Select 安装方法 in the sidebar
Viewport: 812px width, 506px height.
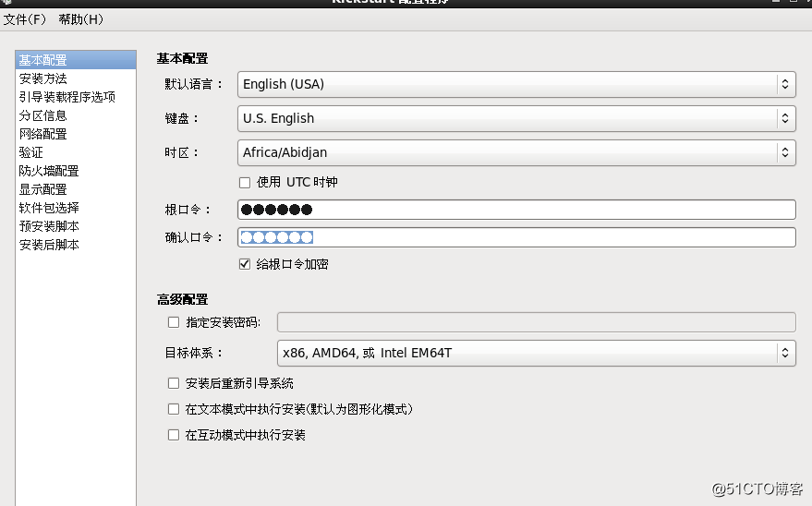point(76,78)
